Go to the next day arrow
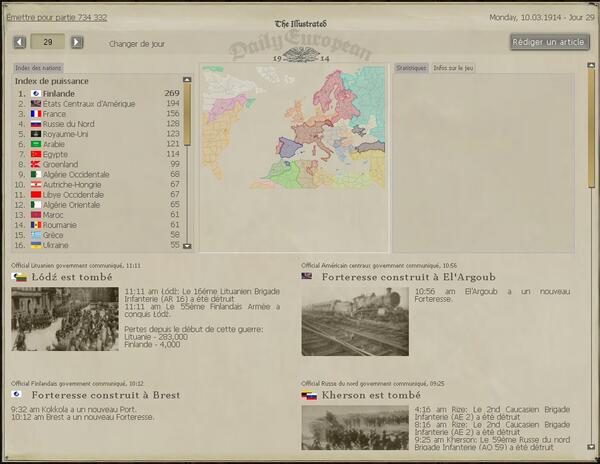The height and width of the screenshot is (464, 600). (77, 42)
